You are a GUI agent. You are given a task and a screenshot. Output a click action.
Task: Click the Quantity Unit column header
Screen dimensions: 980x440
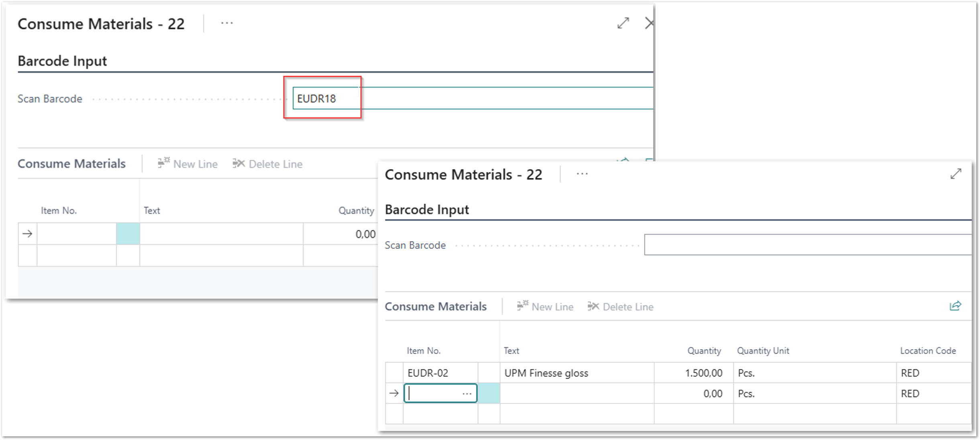point(763,351)
